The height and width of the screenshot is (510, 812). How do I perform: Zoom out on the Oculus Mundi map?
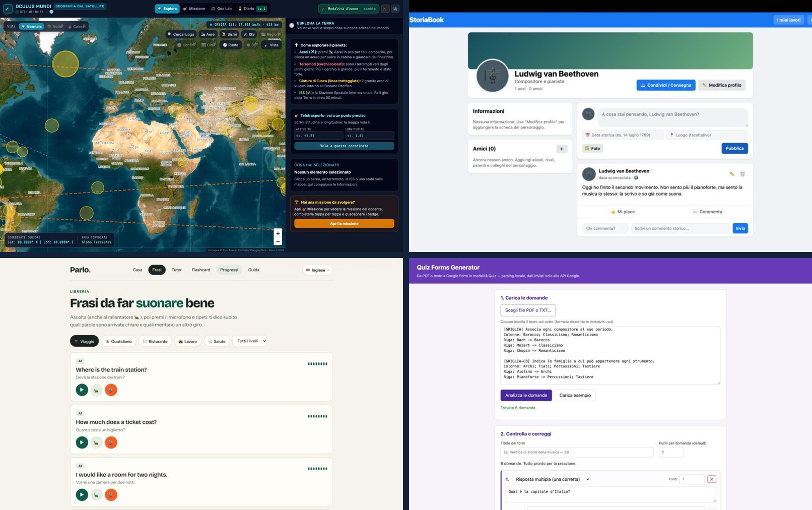click(x=278, y=242)
